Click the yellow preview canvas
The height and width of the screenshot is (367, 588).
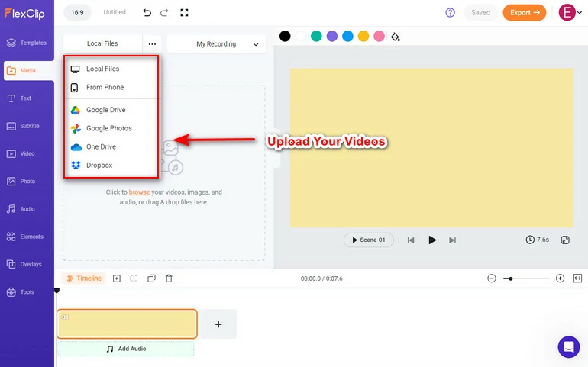[x=431, y=148]
